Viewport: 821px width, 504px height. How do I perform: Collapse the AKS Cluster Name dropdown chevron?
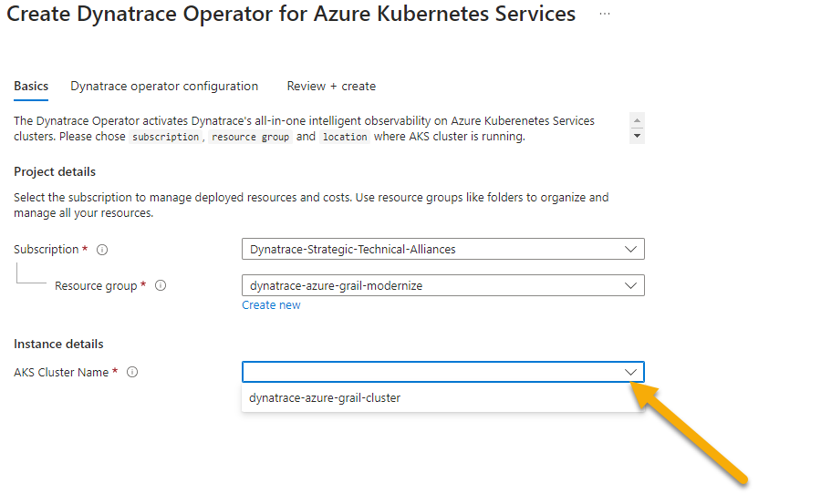coord(630,372)
